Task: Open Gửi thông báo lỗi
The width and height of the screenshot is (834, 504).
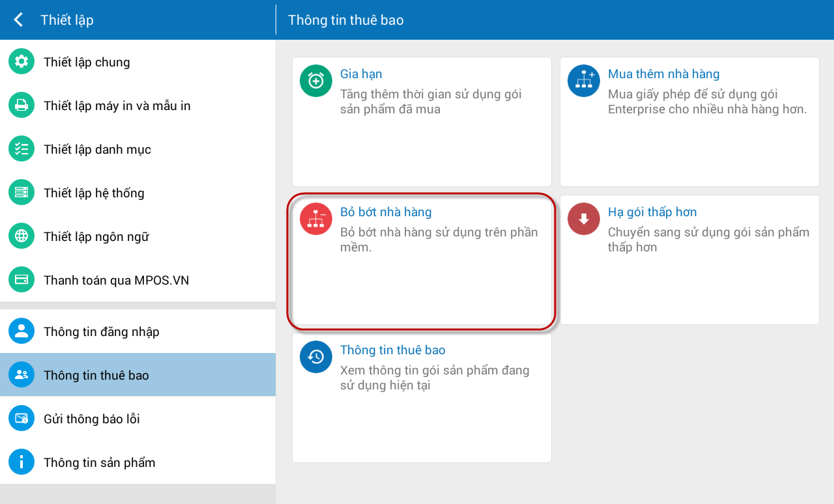Action: tap(137, 419)
